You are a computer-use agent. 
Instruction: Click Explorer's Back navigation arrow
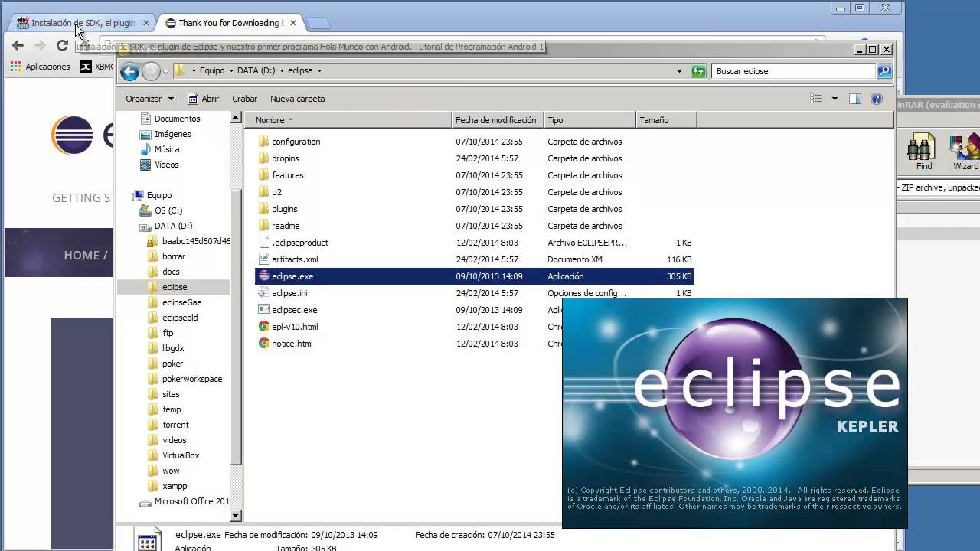129,71
